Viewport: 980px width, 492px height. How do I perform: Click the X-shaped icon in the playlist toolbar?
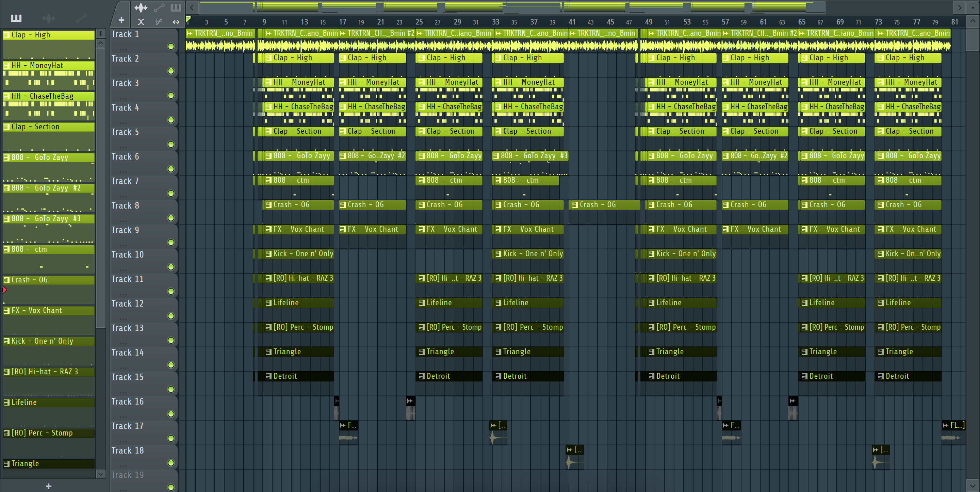141,22
